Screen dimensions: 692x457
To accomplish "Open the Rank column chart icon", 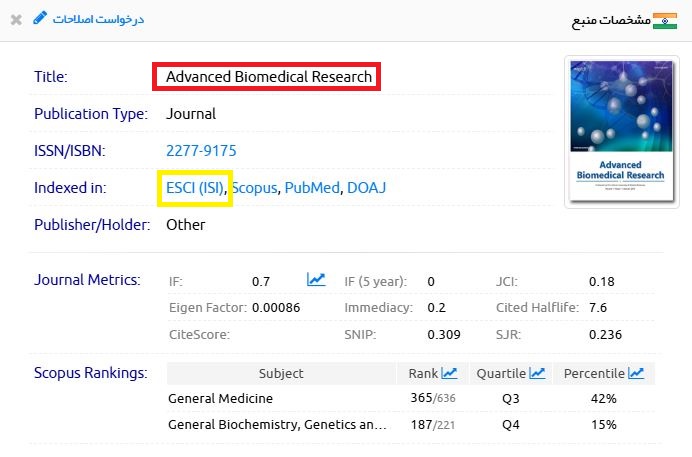I will (449, 373).
